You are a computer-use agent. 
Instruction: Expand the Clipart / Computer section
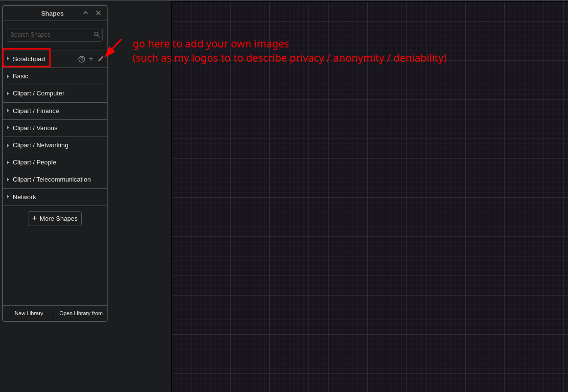pos(38,93)
